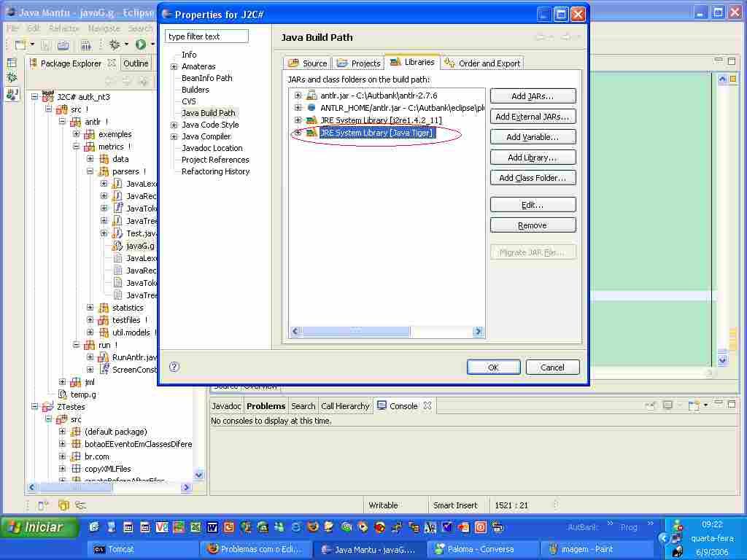Open the Projects tab
Screen dimensions: 747x560
(x=359, y=63)
